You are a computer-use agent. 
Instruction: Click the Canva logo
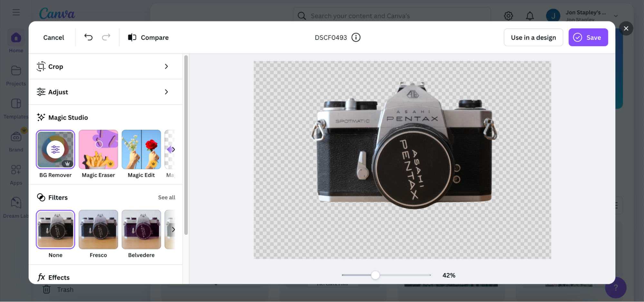point(57,14)
